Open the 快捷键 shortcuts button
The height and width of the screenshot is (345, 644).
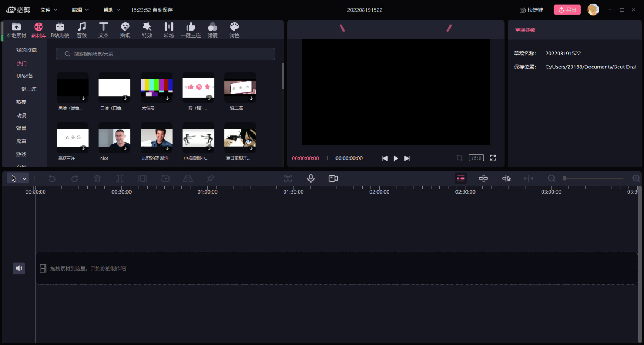coord(531,10)
